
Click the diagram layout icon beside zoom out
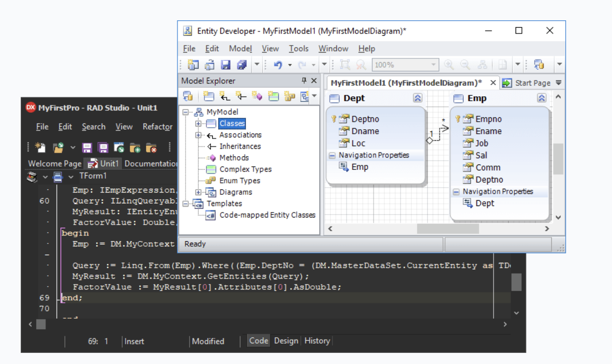(x=482, y=65)
